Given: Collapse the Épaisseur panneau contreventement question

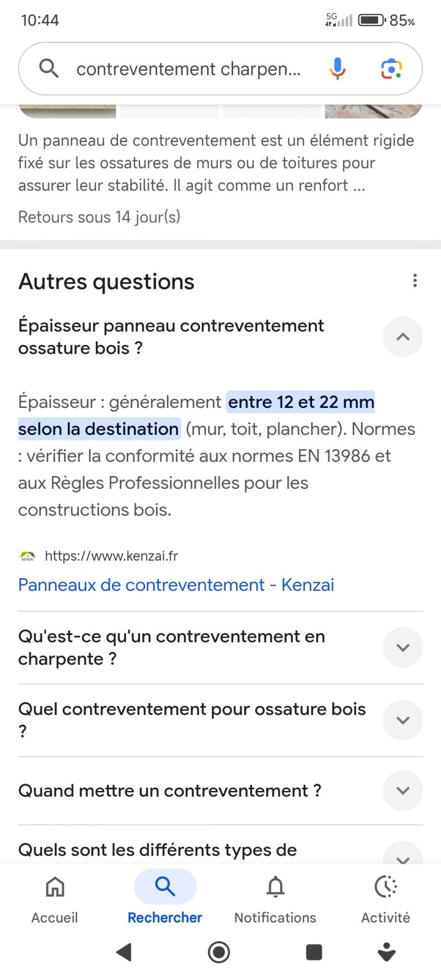Looking at the screenshot, I should (x=402, y=337).
